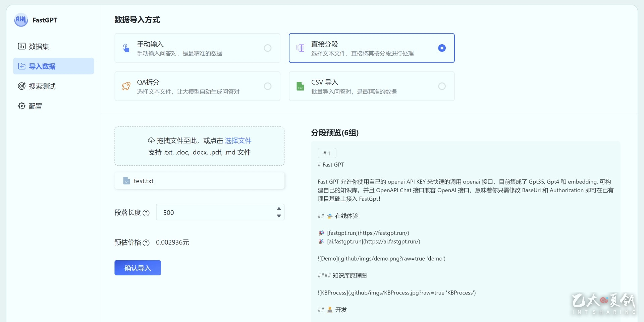Image resolution: width=644 pixels, height=322 pixels.
Task: Click the gear icon beside 配置
Action: click(21, 106)
